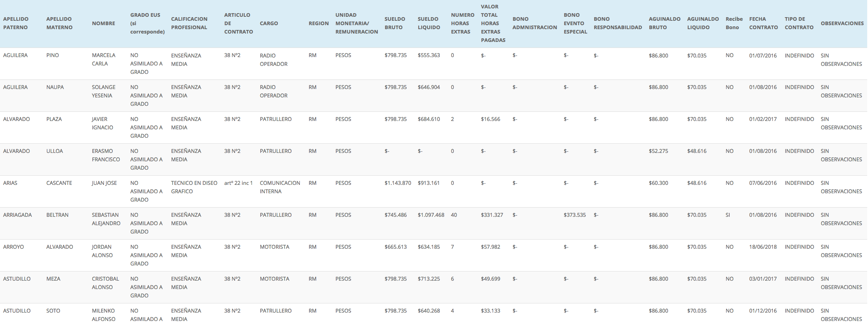This screenshot has height=323, width=868.
Task: Click the TECNICO EN DISEO GRAFICO cell
Action: click(x=194, y=187)
